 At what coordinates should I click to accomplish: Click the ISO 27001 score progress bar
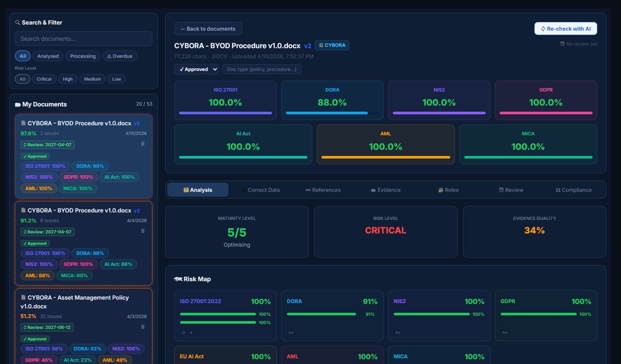pos(226,113)
